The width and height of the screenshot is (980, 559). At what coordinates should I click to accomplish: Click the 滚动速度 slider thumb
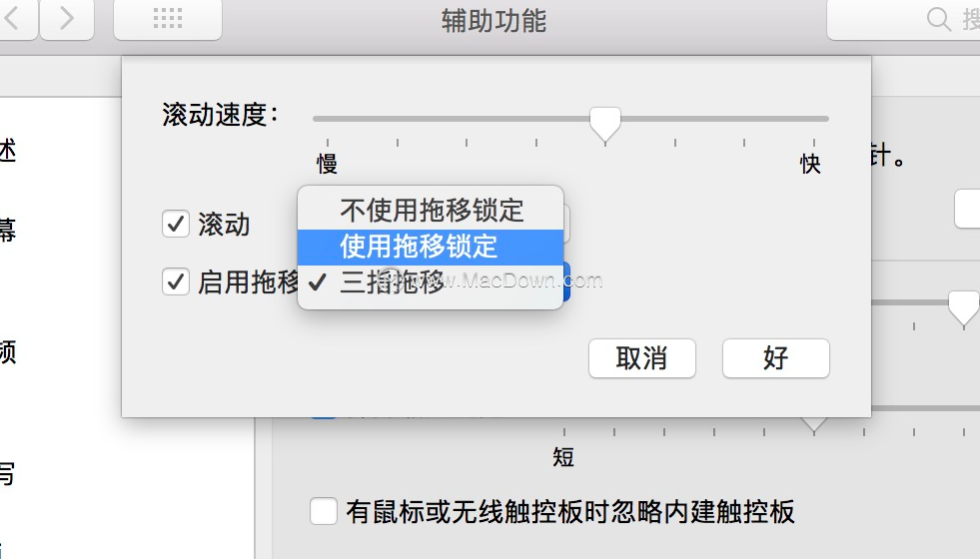pyautogui.click(x=605, y=124)
